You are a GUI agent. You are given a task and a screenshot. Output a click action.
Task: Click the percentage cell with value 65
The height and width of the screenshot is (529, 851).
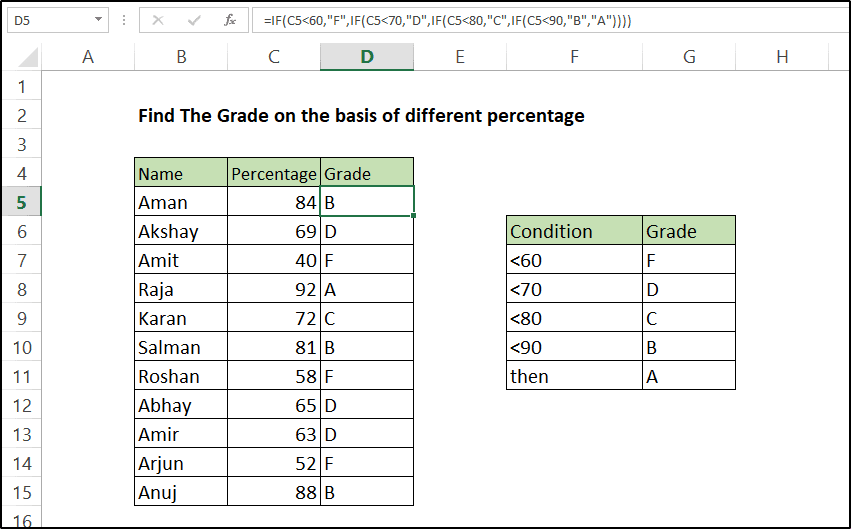tap(274, 405)
